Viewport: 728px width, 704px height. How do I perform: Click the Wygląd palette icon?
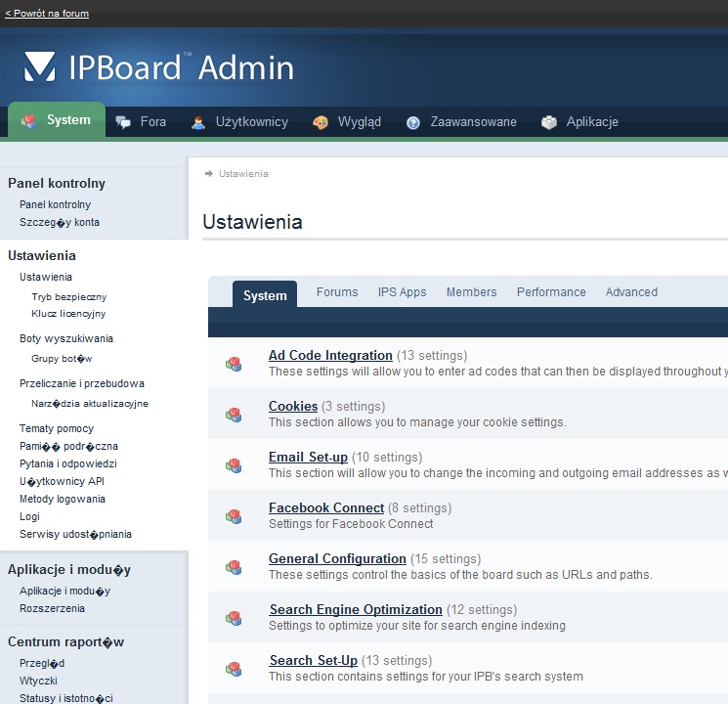(321, 122)
